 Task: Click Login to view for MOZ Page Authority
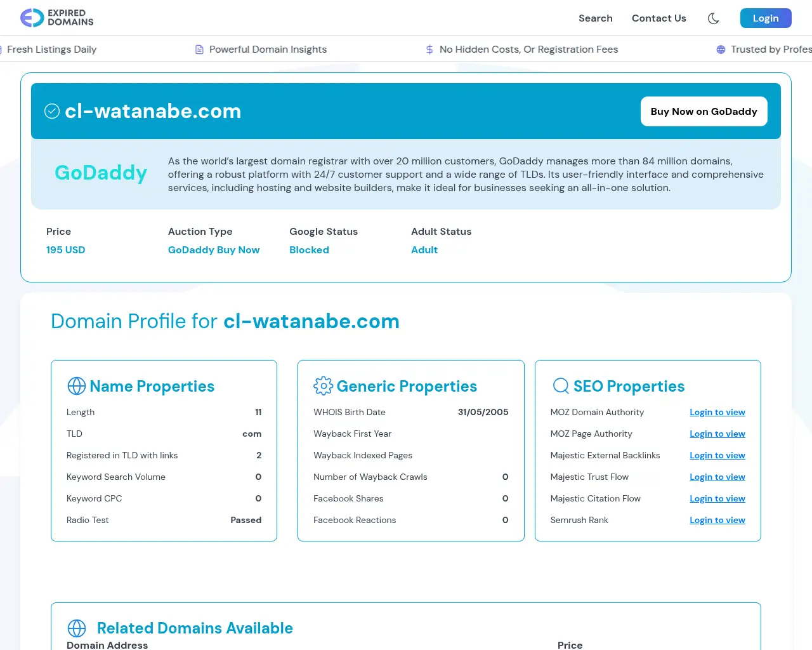tap(717, 434)
